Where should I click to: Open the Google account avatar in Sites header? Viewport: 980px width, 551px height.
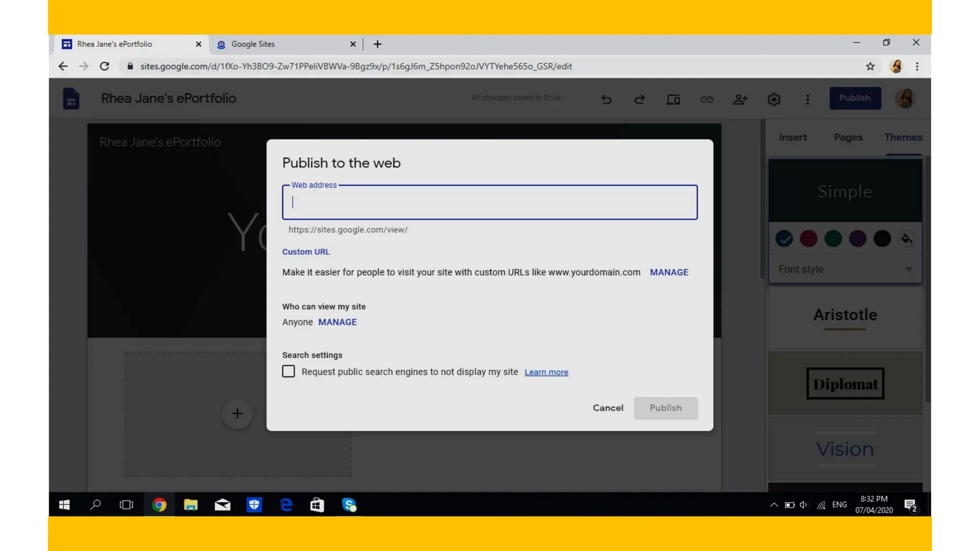905,98
